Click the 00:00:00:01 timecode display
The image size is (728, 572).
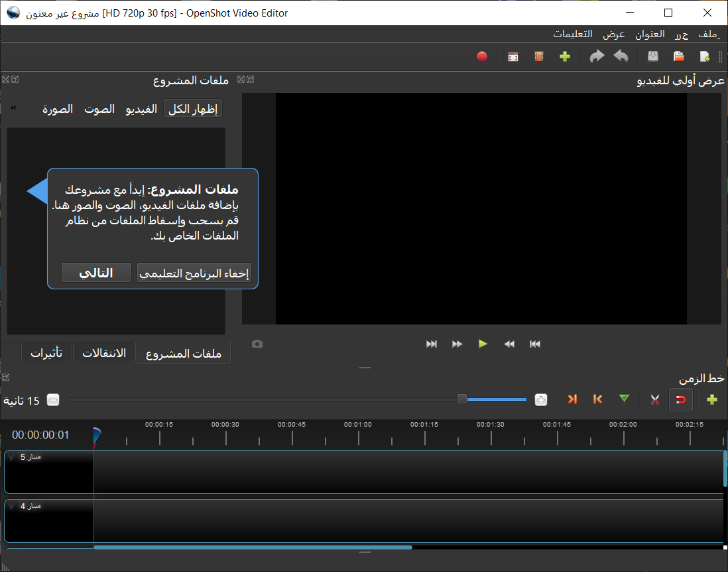40,435
